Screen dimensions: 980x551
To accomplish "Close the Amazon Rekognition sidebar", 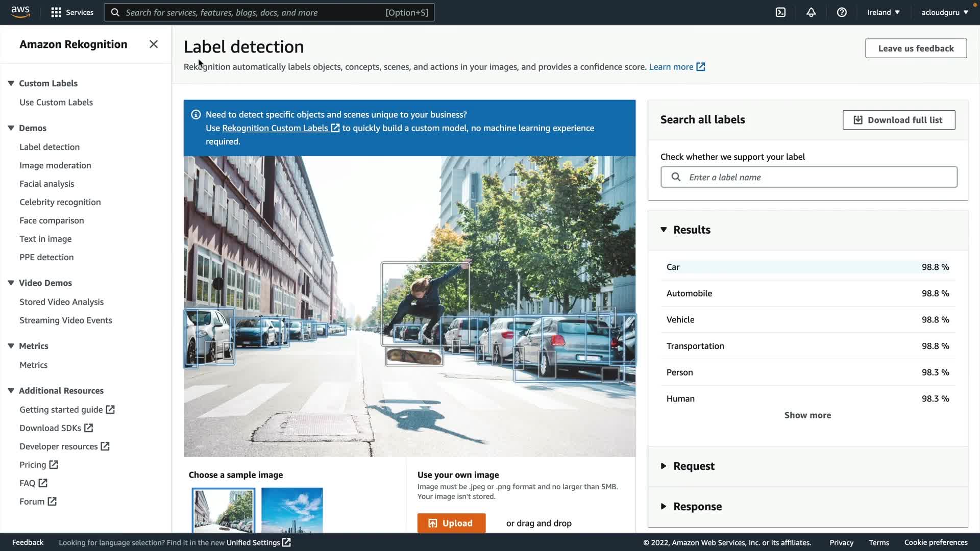I will tap(153, 44).
